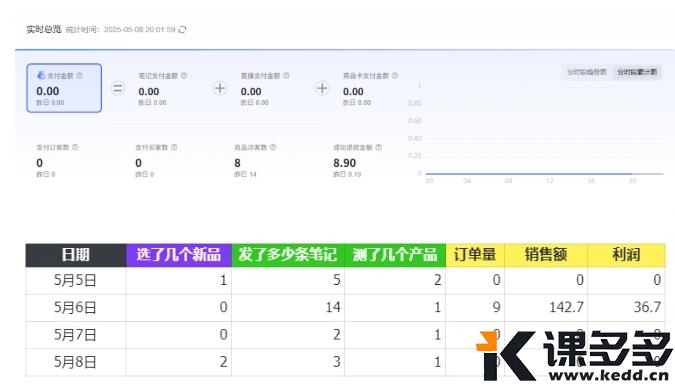The width and height of the screenshot is (675, 388).
Task: Click the 测了几个产品 column header
Action: click(x=395, y=255)
